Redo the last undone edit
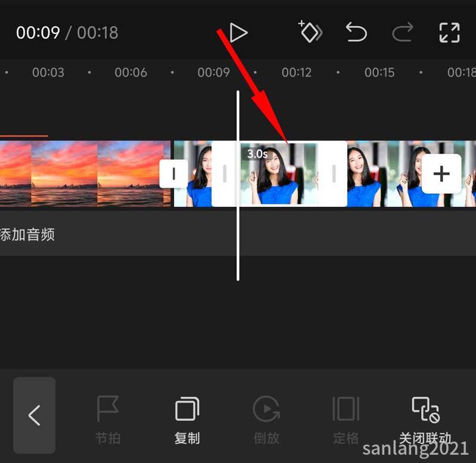Image resolution: width=476 pixels, height=463 pixels. 403,32
